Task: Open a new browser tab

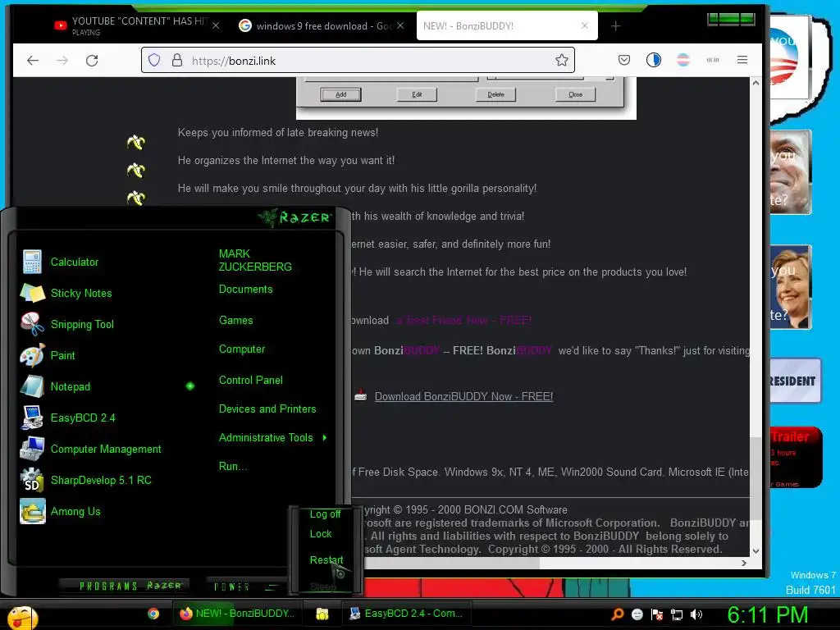Action: (615, 25)
